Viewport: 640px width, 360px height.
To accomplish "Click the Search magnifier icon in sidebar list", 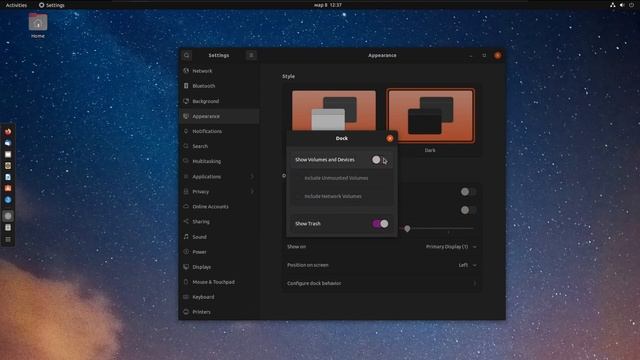I will pos(186,146).
